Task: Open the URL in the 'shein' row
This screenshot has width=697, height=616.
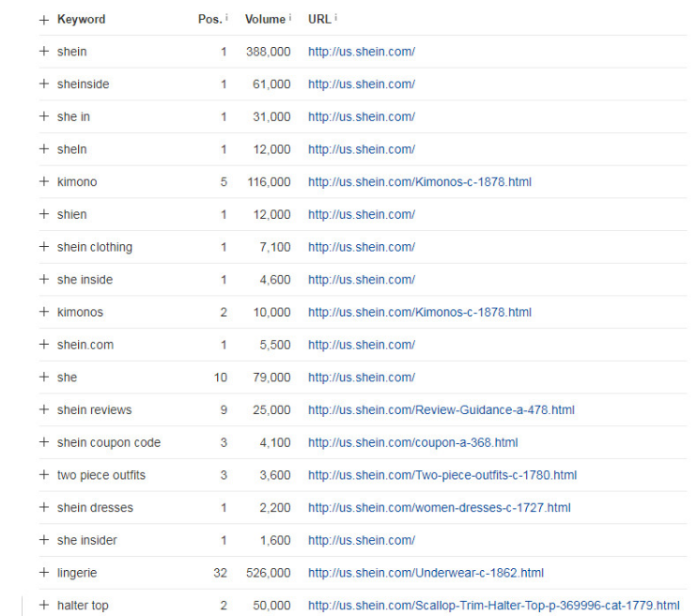Action: [x=362, y=52]
